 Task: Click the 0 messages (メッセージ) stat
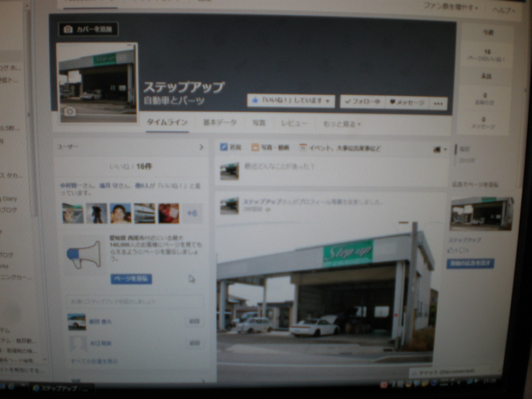tap(484, 123)
